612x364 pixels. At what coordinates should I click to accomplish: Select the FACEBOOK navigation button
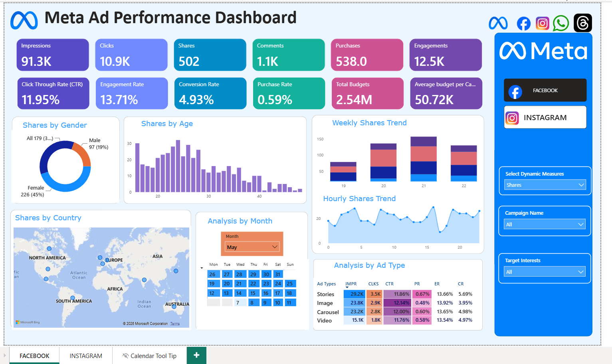point(545,90)
